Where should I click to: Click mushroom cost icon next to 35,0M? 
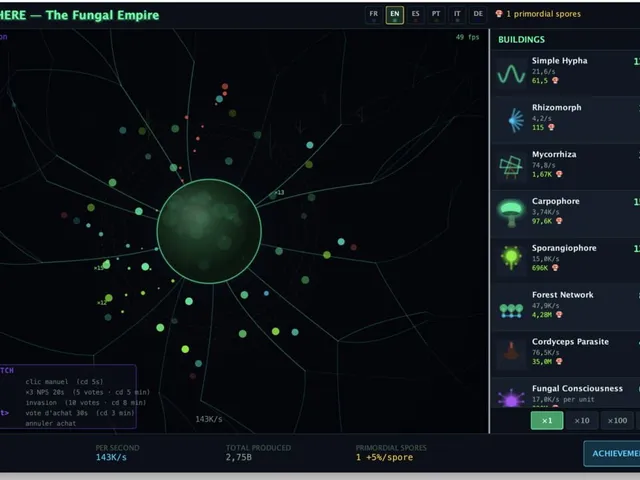[x=559, y=361]
